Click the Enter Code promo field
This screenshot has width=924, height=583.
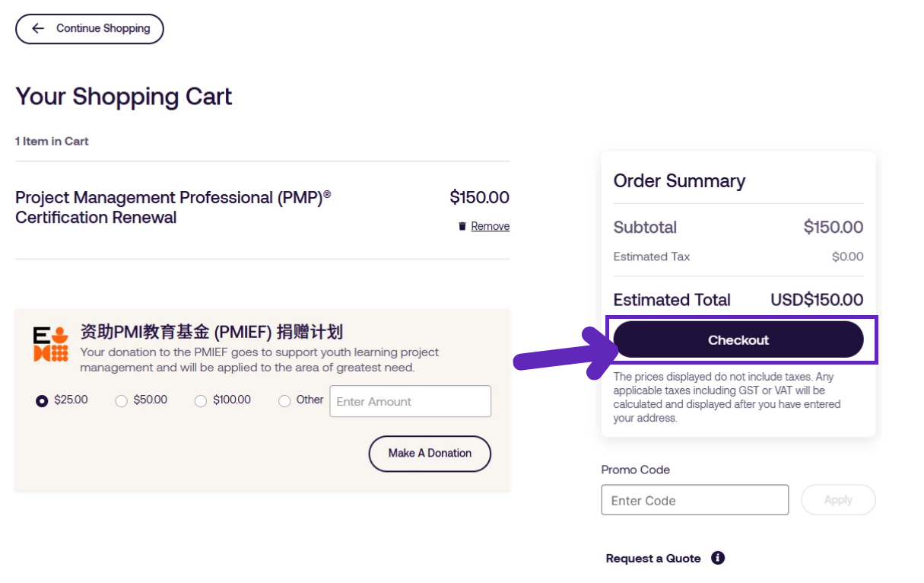click(x=694, y=499)
